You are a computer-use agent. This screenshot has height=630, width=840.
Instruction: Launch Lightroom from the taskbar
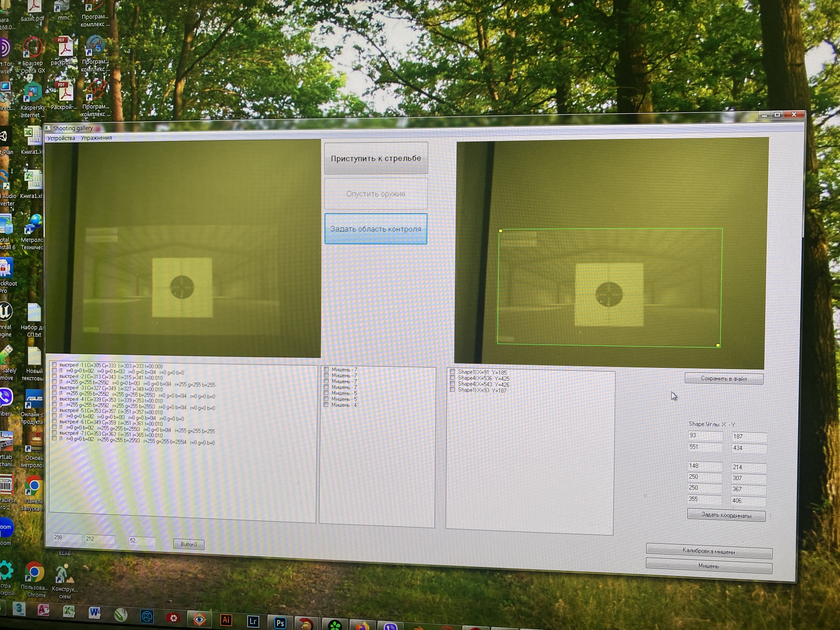click(253, 621)
